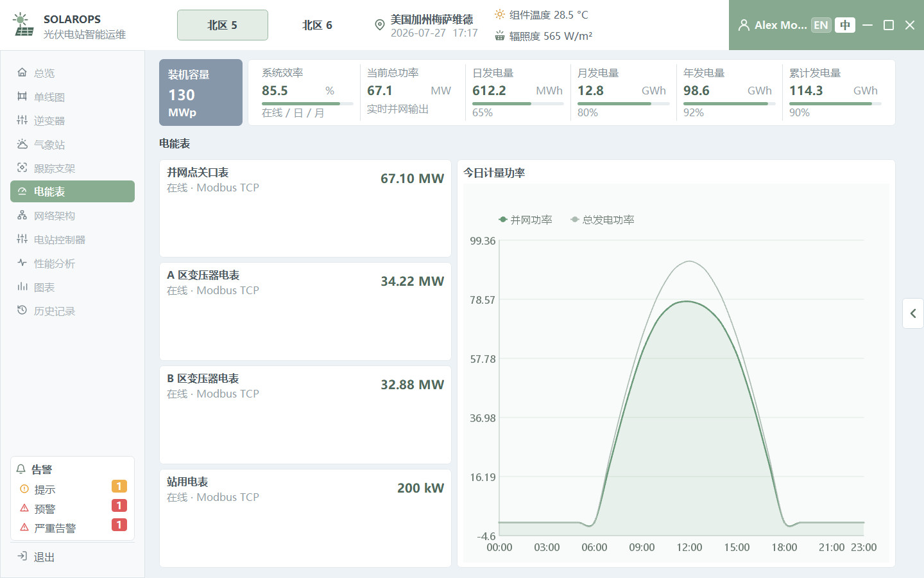The image size is (924, 578).
Task: Click the 历史记录 history clock icon
Action: pos(22,310)
